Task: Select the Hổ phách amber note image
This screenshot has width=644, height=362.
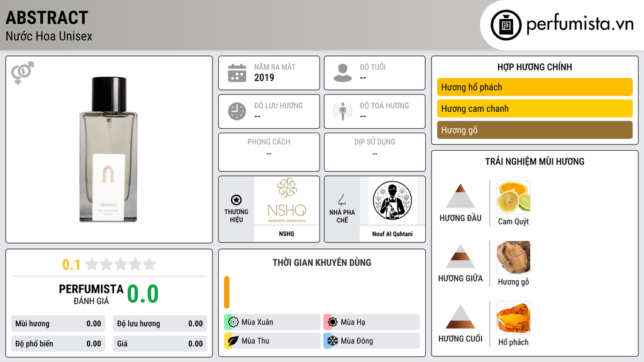Action: coord(513,317)
